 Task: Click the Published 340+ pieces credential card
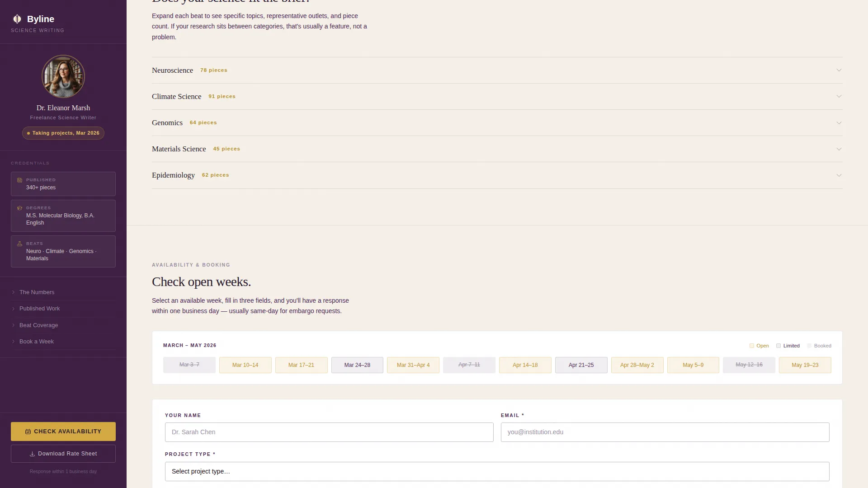pyautogui.click(x=63, y=184)
